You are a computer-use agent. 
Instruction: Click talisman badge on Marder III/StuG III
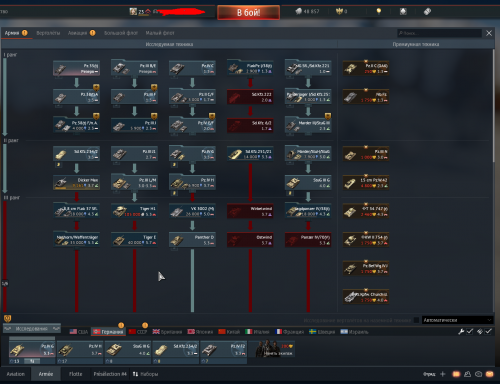pos(328,116)
